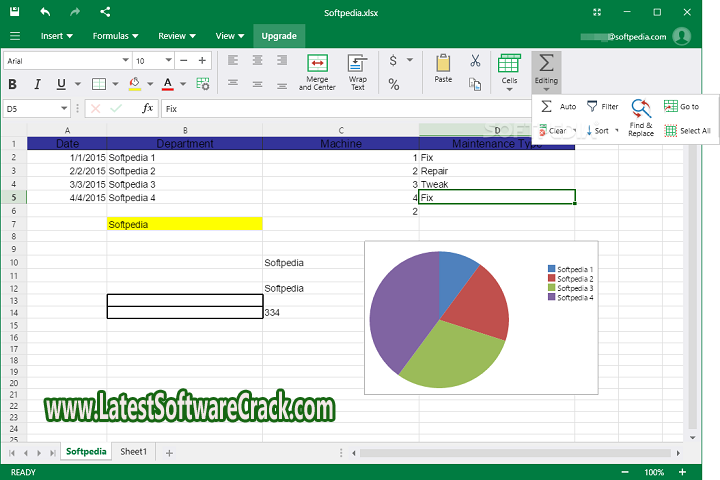Switch to the Sheet1 tab
The height and width of the screenshot is (480, 720).
(134, 452)
